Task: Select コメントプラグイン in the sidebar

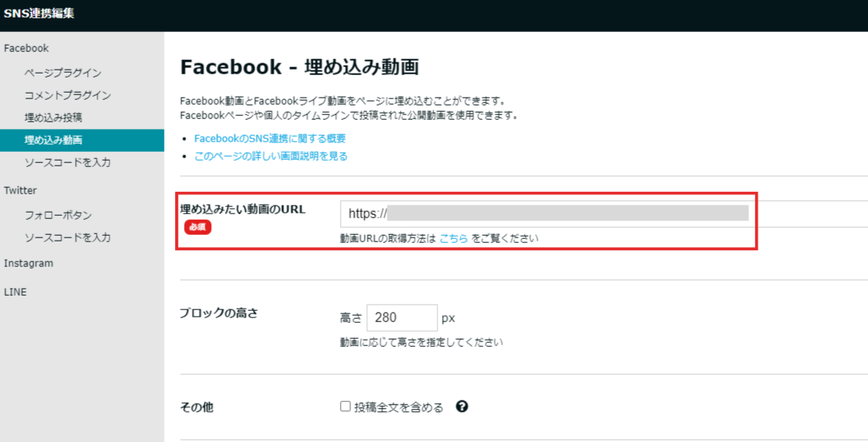Action: pyautogui.click(x=67, y=95)
